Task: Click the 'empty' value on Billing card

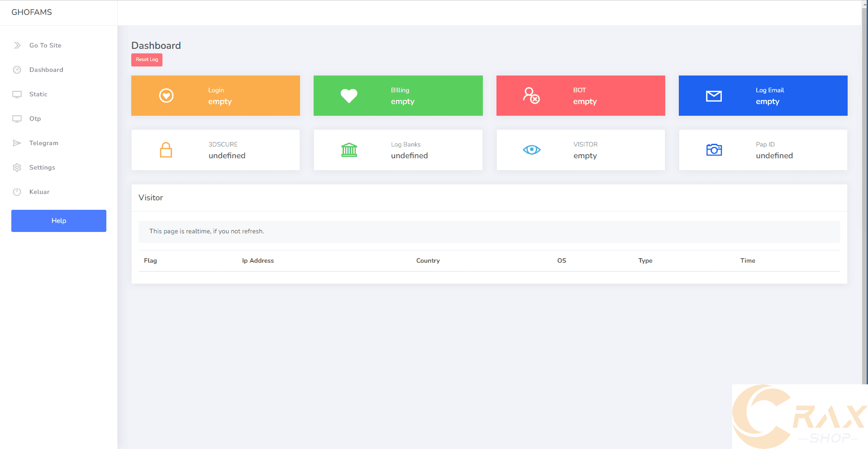Action: pyautogui.click(x=403, y=102)
